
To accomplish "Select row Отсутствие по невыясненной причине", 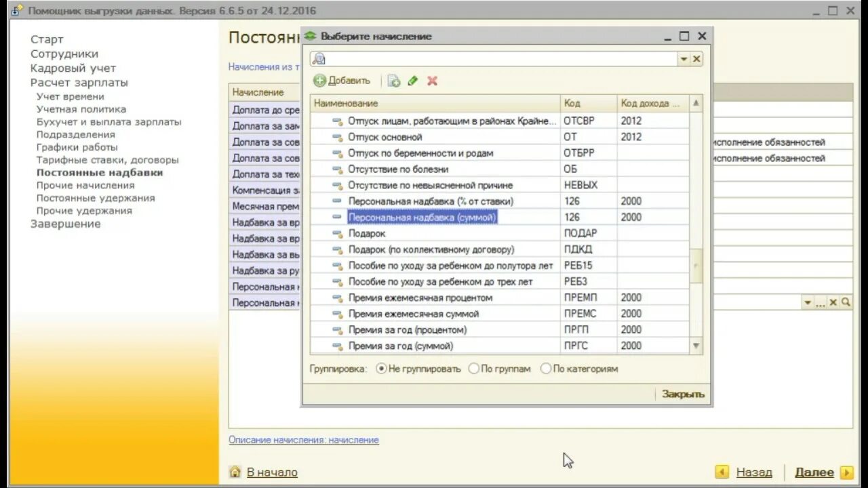I will [x=500, y=185].
